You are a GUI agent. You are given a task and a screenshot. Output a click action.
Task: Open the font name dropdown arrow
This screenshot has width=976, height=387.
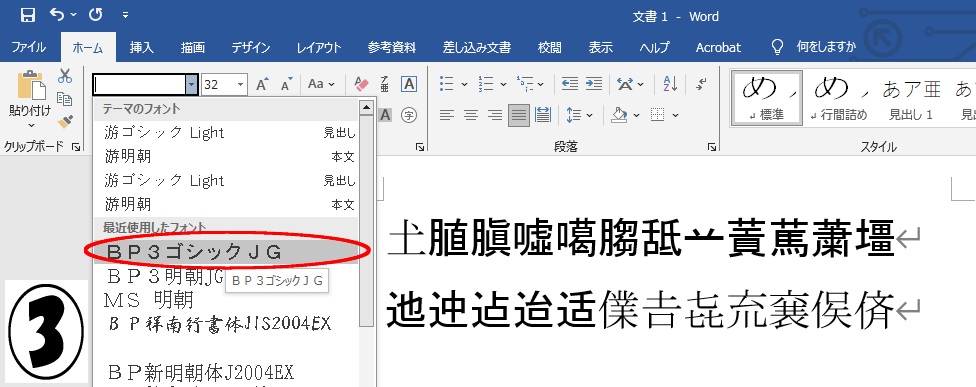(191, 84)
